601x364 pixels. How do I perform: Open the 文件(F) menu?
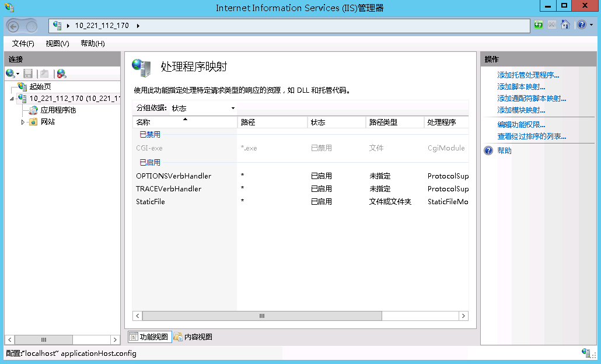[23, 44]
